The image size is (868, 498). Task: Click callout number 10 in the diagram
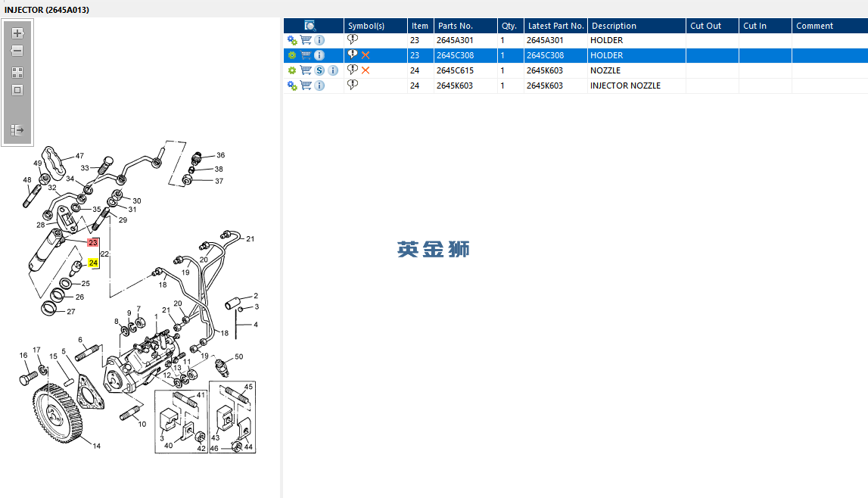pyautogui.click(x=142, y=424)
